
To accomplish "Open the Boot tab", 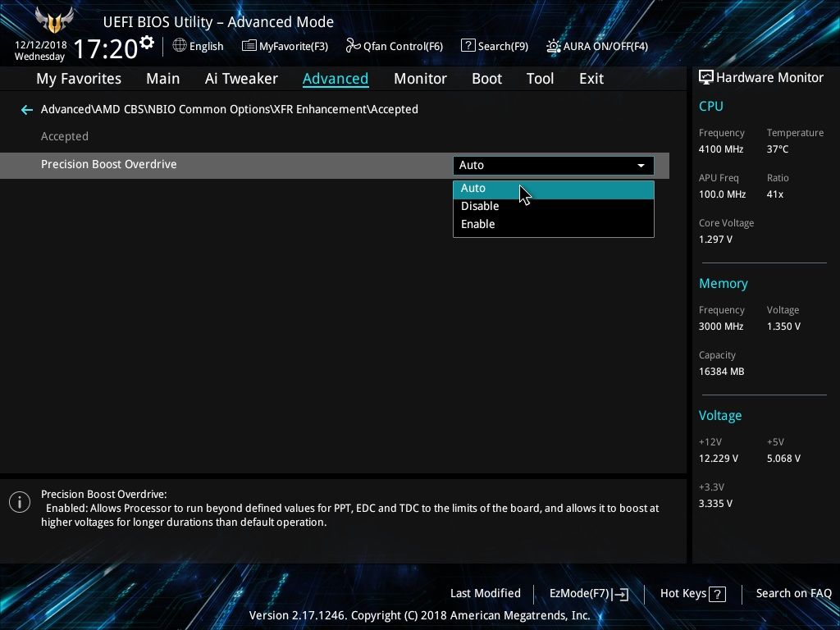I will 486,79.
